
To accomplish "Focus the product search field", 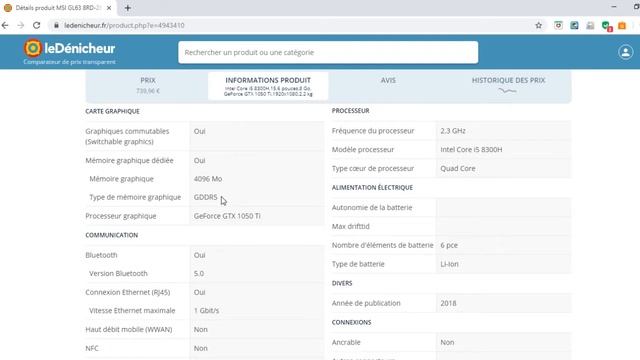I will (328, 52).
